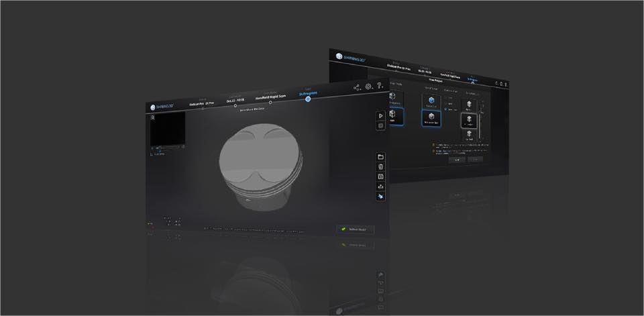Open the settings gear in front window
This screenshot has height=316, width=644.
[x=369, y=87]
